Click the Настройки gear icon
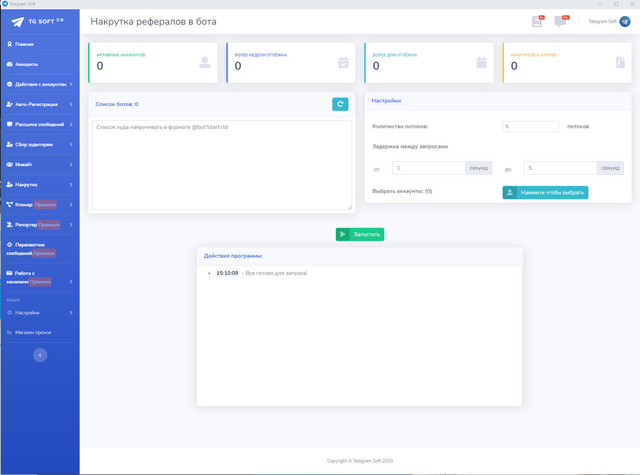 (9, 313)
